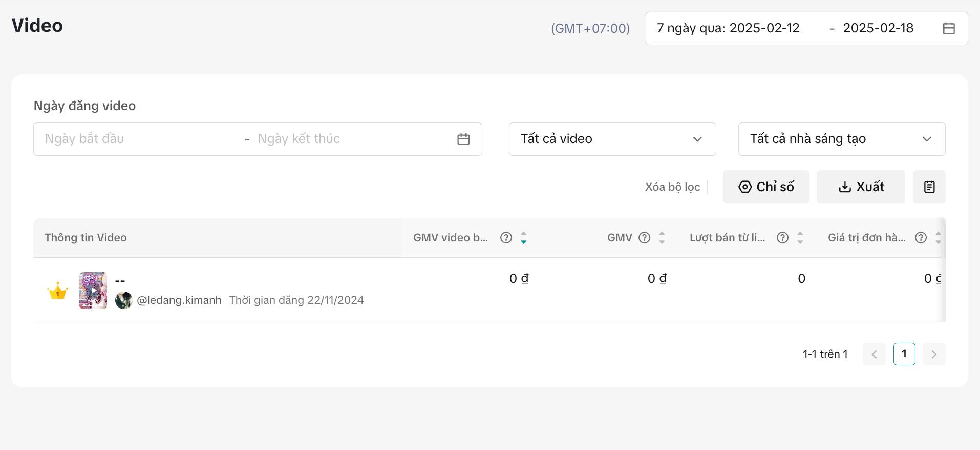980x450 pixels.
Task: Toggle sort arrows on GMV column
Action: click(662, 237)
